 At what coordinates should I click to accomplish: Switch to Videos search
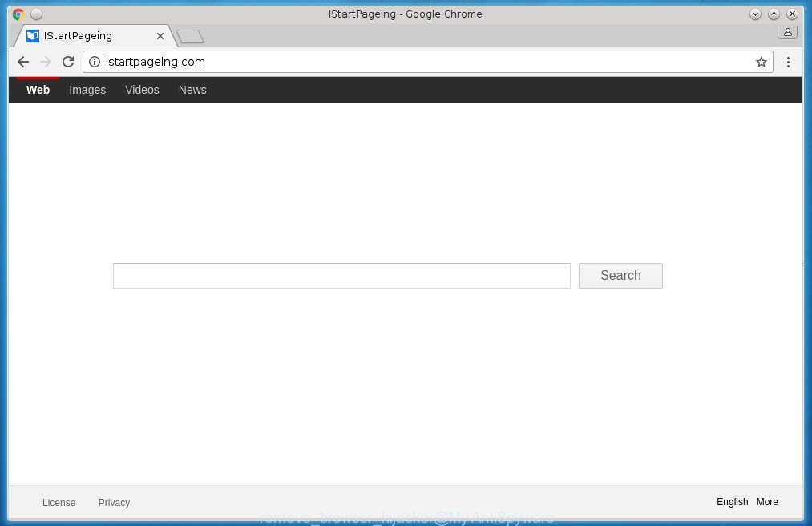click(x=142, y=90)
